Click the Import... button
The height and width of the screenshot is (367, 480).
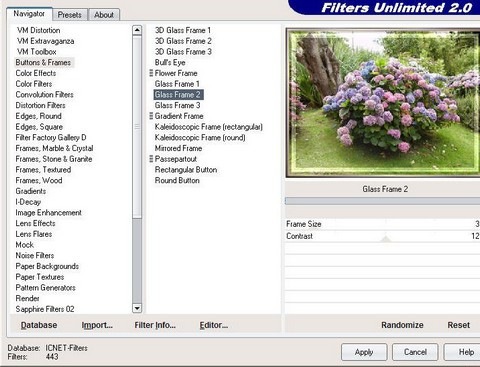click(x=97, y=325)
